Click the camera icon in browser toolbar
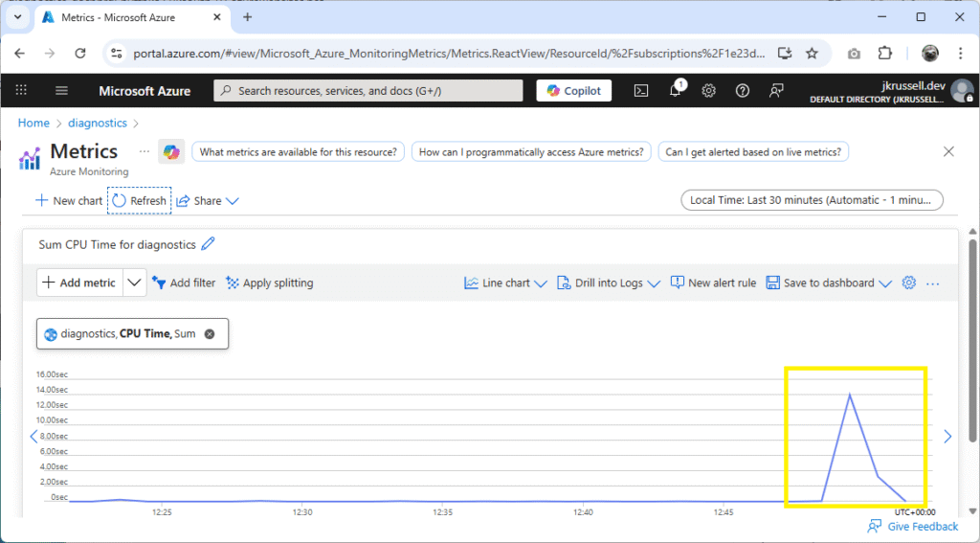980x543 pixels. [854, 54]
